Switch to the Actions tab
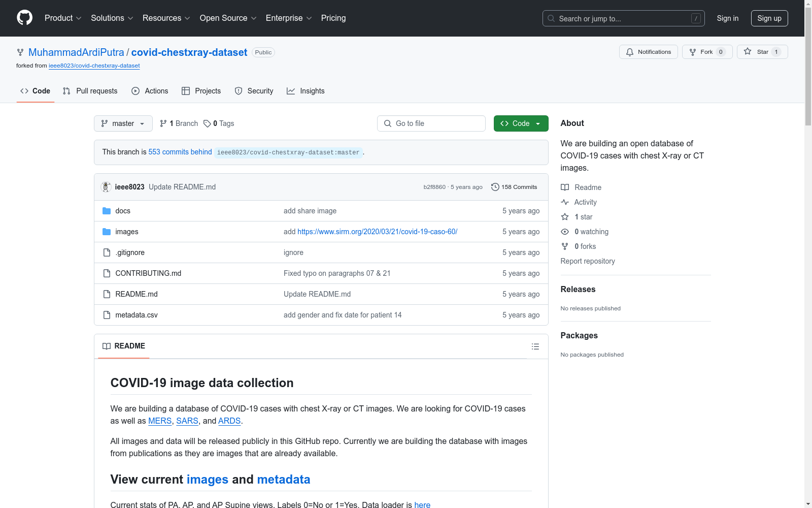This screenshot has height=508, width=812. pyautogui.click(x=150, y=91)
